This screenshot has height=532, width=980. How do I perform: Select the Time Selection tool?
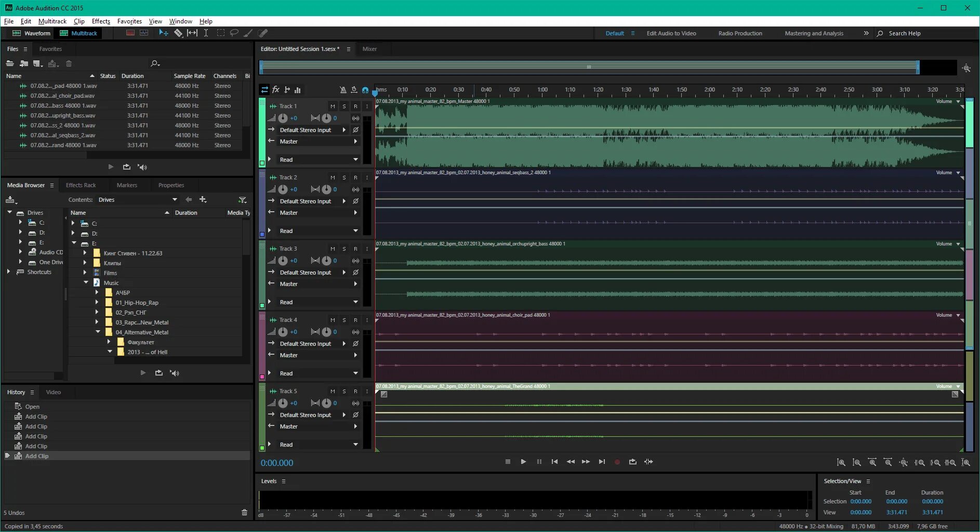tap(206, 33)
